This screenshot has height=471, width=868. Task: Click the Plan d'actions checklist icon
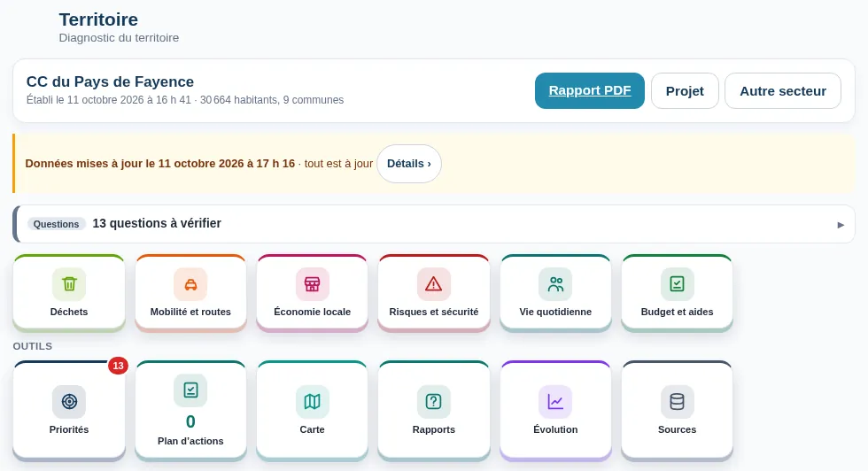[190, 390]
